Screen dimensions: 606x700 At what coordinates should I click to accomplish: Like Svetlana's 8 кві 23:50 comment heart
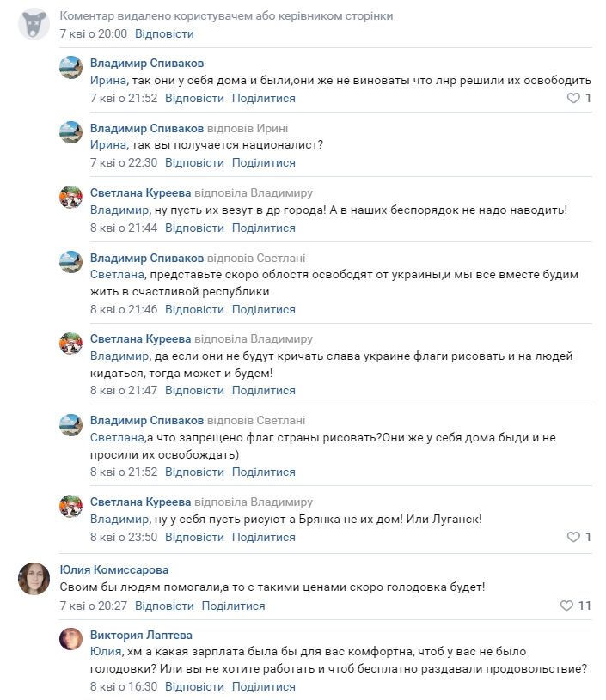click(573, 537)
